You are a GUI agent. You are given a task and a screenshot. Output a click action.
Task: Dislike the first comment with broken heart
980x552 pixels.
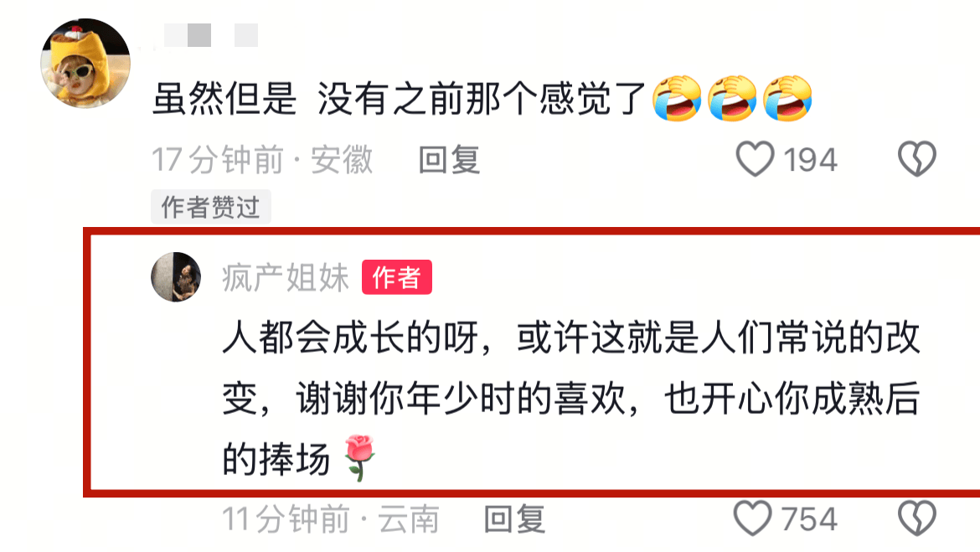point(917,159)
